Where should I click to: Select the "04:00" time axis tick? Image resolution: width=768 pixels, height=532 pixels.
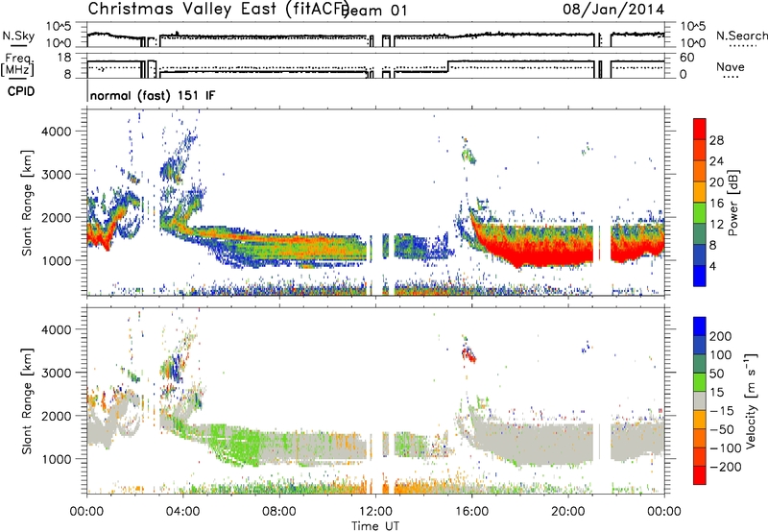[x=182, y=512]
